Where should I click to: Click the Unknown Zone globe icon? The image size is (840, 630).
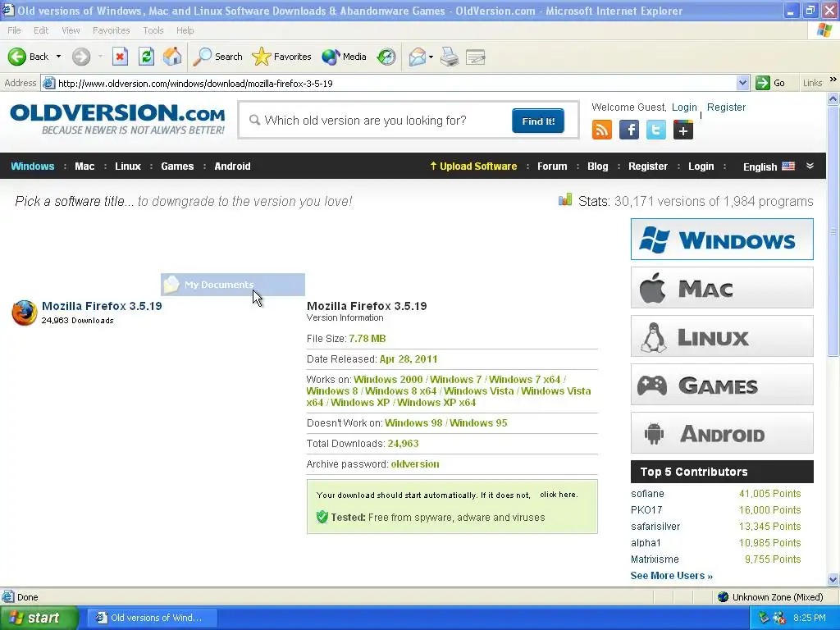tap(724, 597)
